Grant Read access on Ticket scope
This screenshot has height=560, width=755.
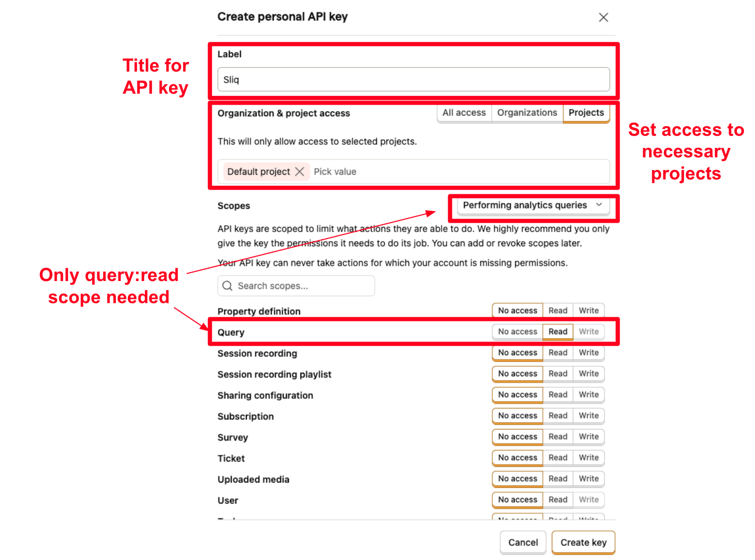pos(558,458)
